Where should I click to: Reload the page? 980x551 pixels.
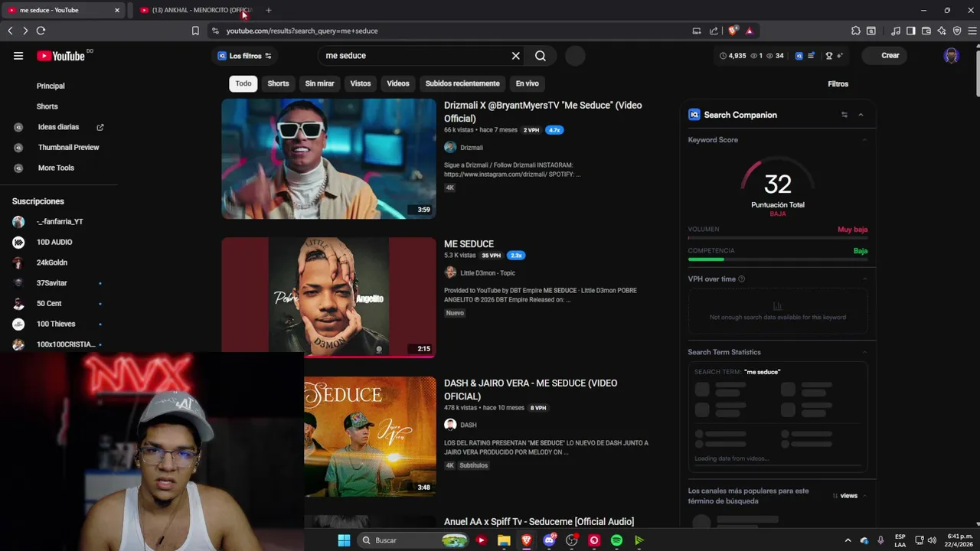[41, 31]
